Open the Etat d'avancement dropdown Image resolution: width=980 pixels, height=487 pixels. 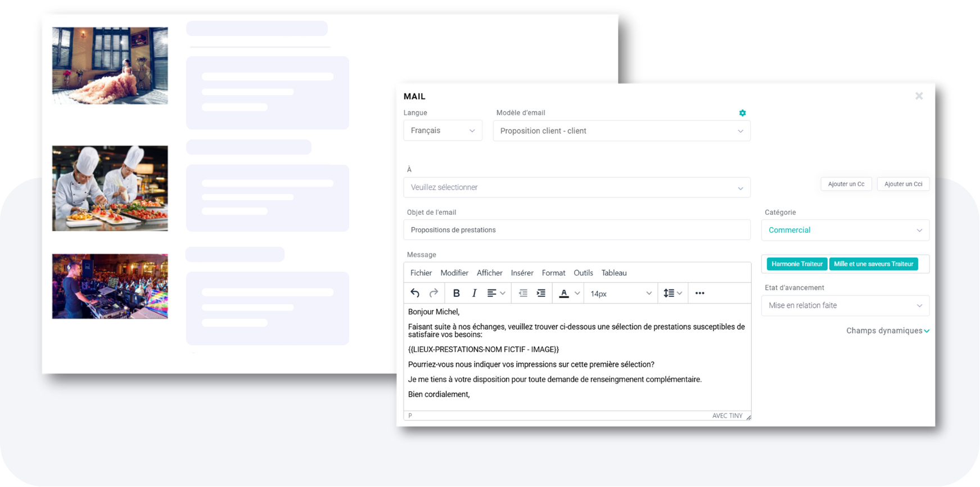845,305
